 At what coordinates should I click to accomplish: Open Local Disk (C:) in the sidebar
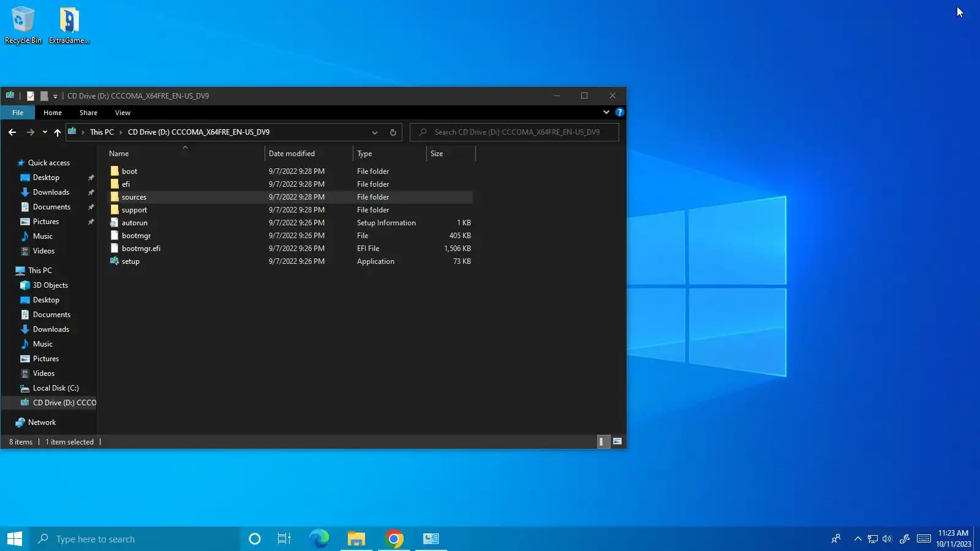(56, 388)
